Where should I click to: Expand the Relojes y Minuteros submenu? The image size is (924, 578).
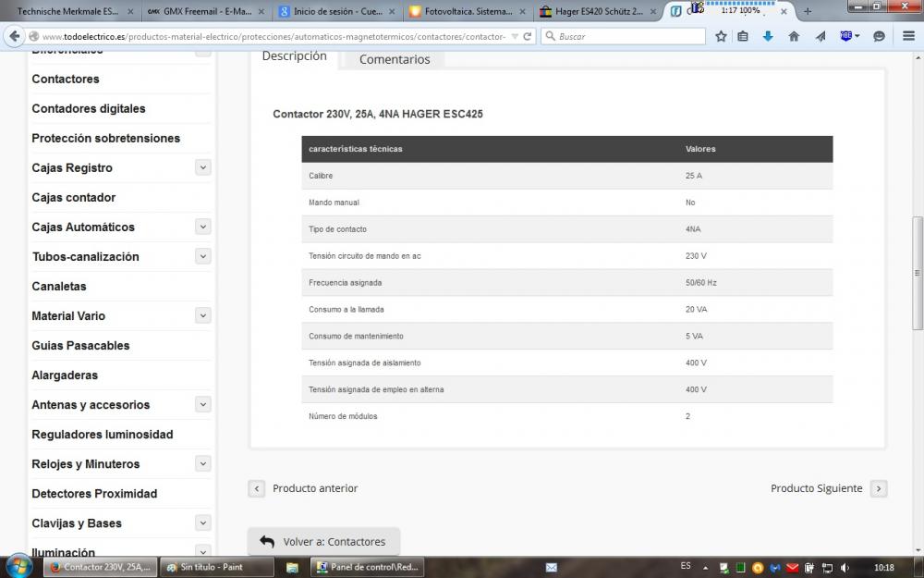(x=202, y=463)
